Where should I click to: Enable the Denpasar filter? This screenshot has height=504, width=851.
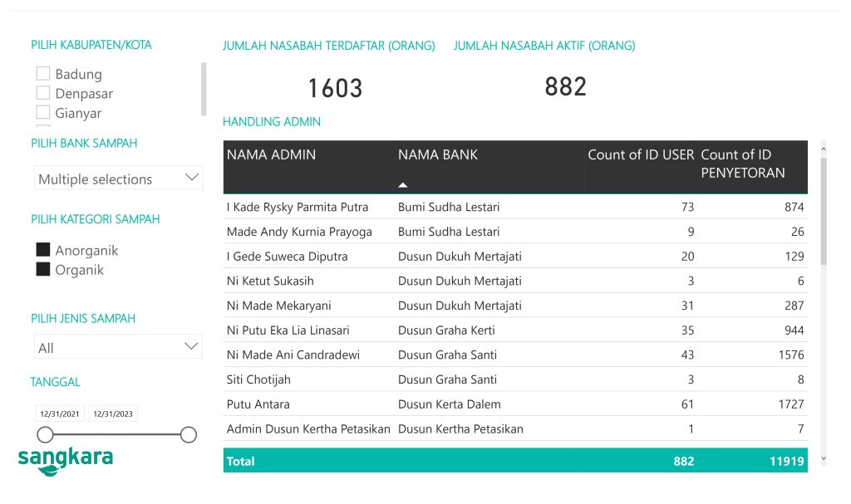click(42, 93)
